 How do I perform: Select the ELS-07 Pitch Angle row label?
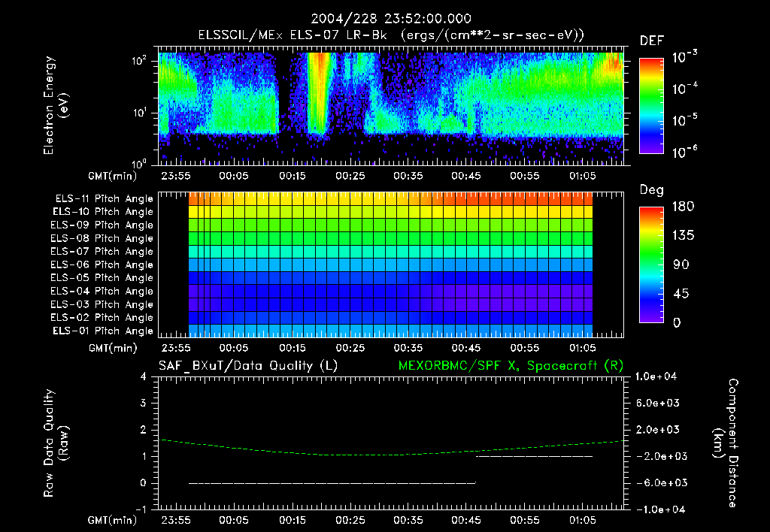pos(102,251)
